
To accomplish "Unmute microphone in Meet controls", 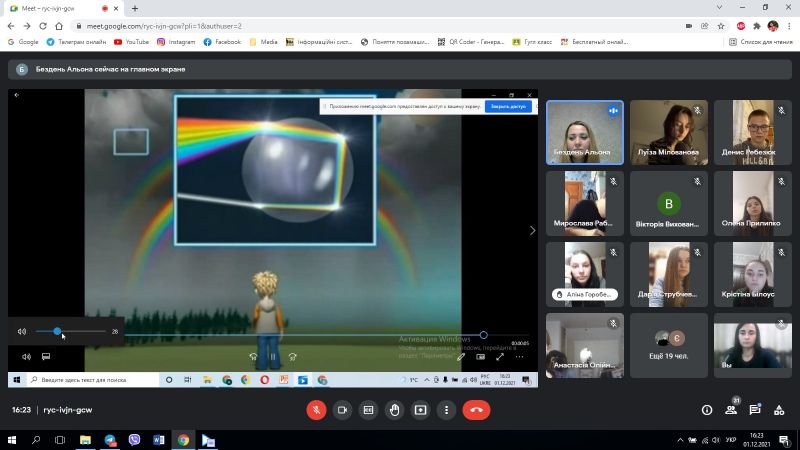I will [316, 410].
